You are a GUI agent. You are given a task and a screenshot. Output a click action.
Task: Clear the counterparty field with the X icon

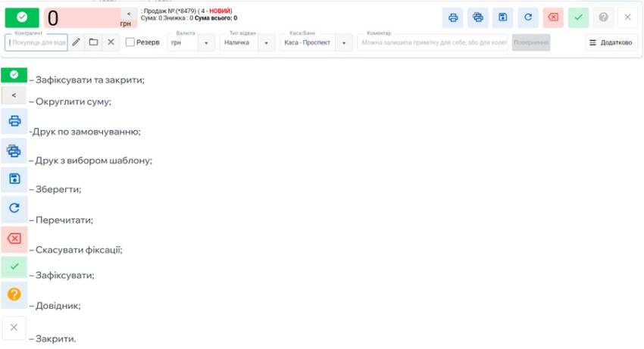pos(111,42)
